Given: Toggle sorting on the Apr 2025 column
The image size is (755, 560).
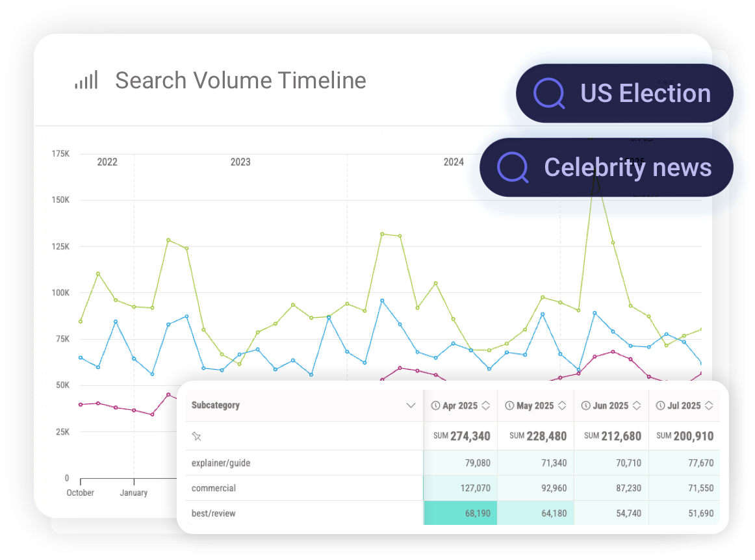Looking at the screenshot, I should (485, 405).
